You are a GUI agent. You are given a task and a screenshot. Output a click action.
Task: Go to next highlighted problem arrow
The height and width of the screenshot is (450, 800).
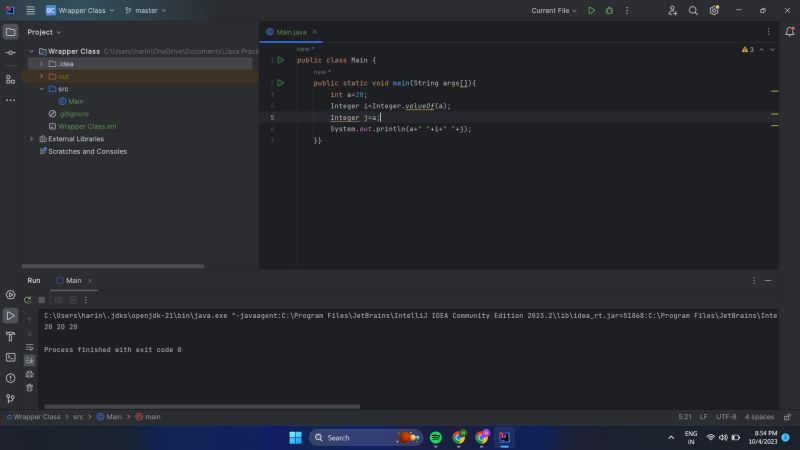(x=772, y=49)
